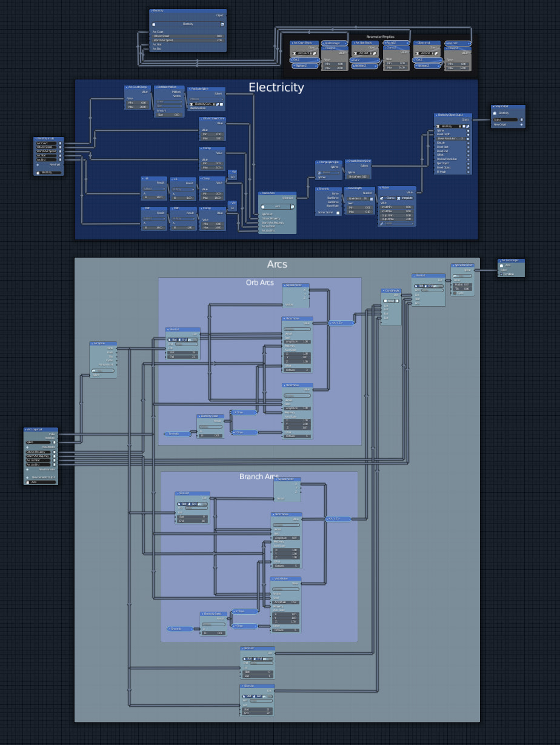Click the Electricity frame title label
560x745 pixels.
(x=276, y=87)
